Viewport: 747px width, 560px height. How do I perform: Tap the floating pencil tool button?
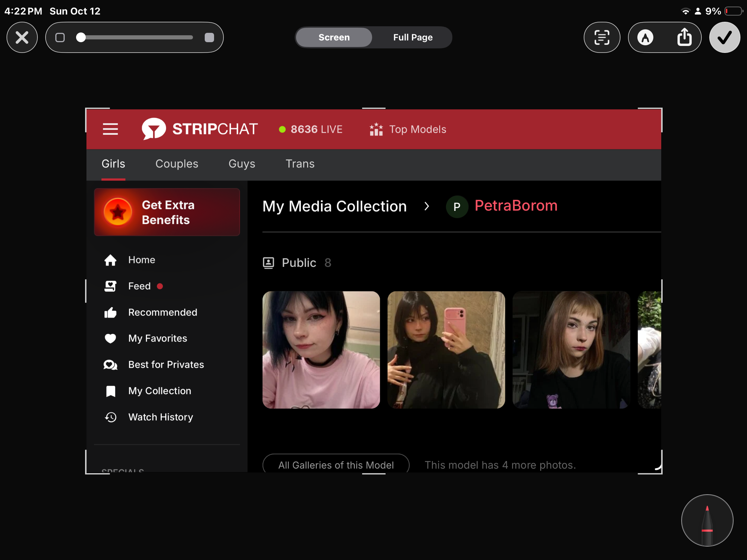click(707, 520)
